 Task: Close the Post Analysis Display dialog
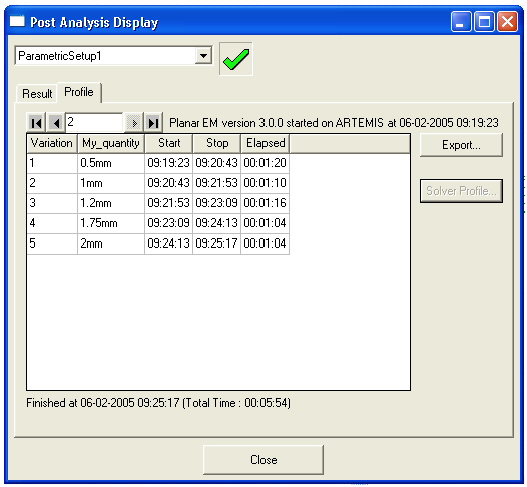tap(263, 459)
